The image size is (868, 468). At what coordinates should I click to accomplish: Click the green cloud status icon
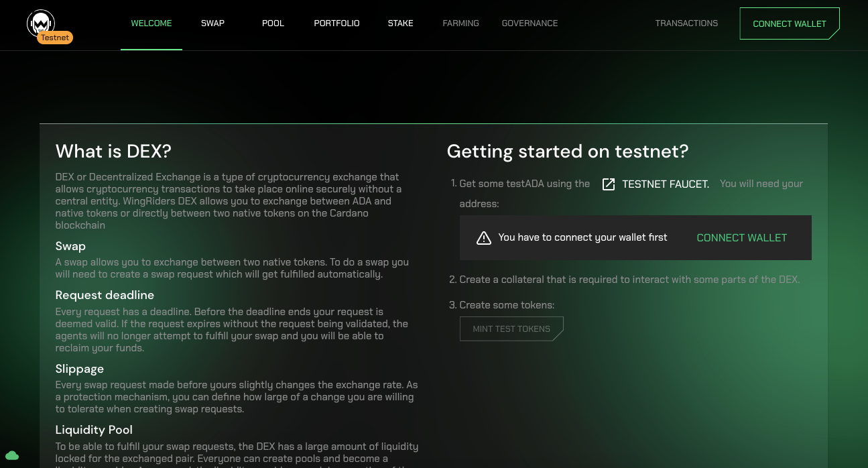(12, 455)
